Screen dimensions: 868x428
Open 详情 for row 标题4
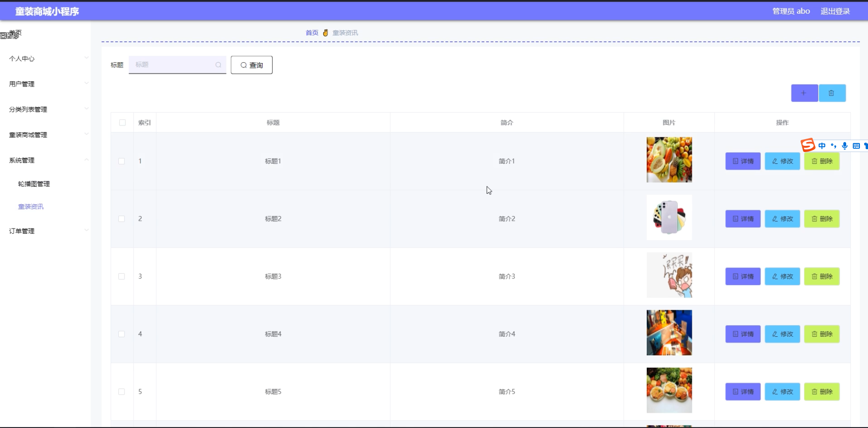[x=743, y=334]
